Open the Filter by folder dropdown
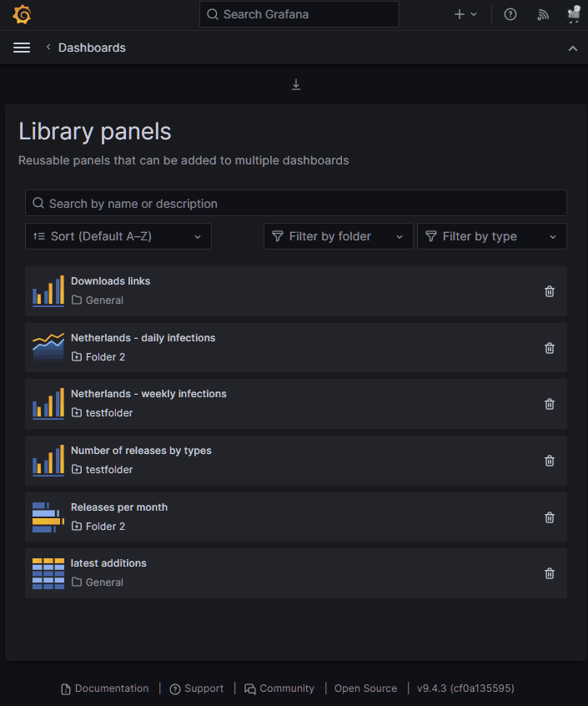Screen dimensions: 588x706 coord(338,236)
